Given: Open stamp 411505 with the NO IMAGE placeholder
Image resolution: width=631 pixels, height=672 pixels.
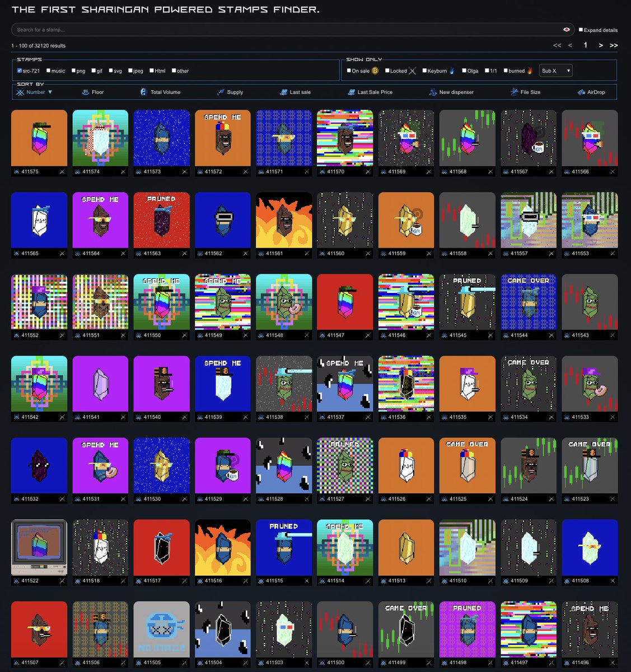Looking at the screenshot, I should coord(161,629).
